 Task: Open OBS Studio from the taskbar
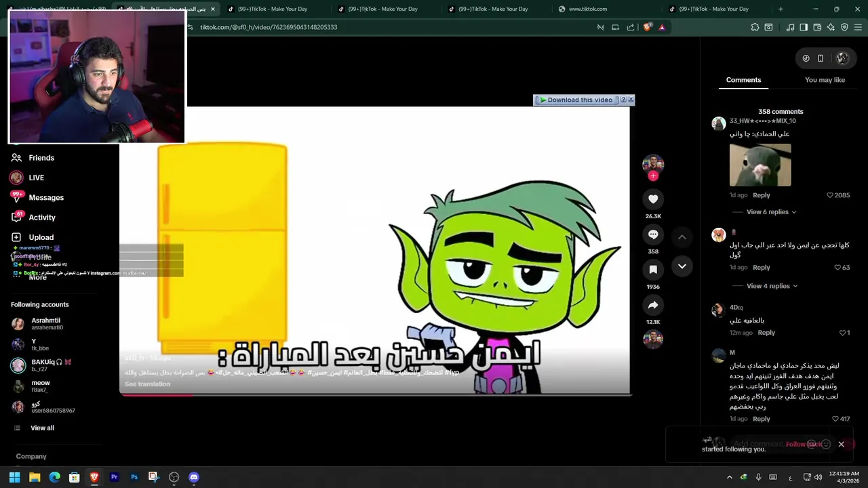coord(174,477)
